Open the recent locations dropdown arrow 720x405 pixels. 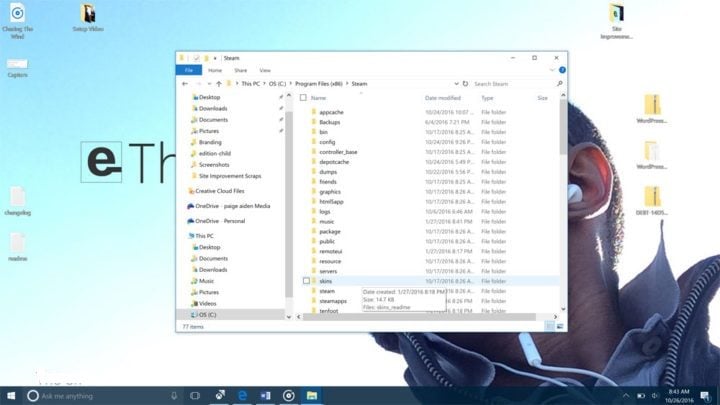(209, 84)
